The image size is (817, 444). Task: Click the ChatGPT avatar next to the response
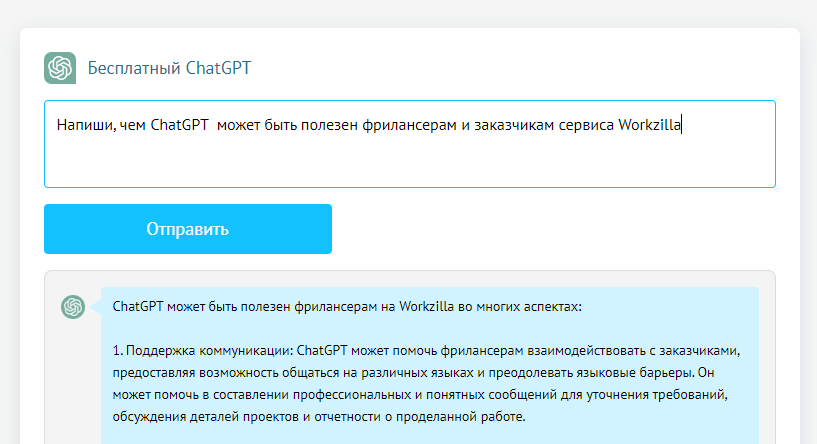[x=72, y=307]
